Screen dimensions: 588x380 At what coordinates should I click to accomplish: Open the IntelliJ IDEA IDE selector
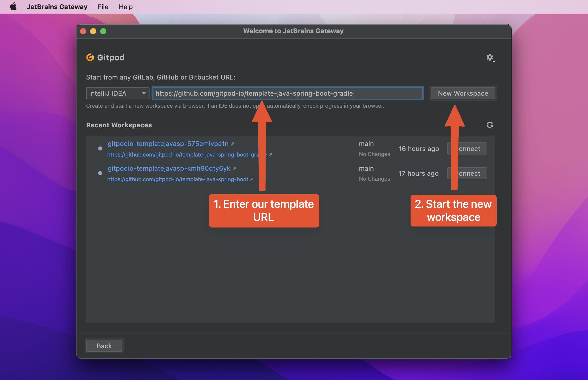click(118, 93)
